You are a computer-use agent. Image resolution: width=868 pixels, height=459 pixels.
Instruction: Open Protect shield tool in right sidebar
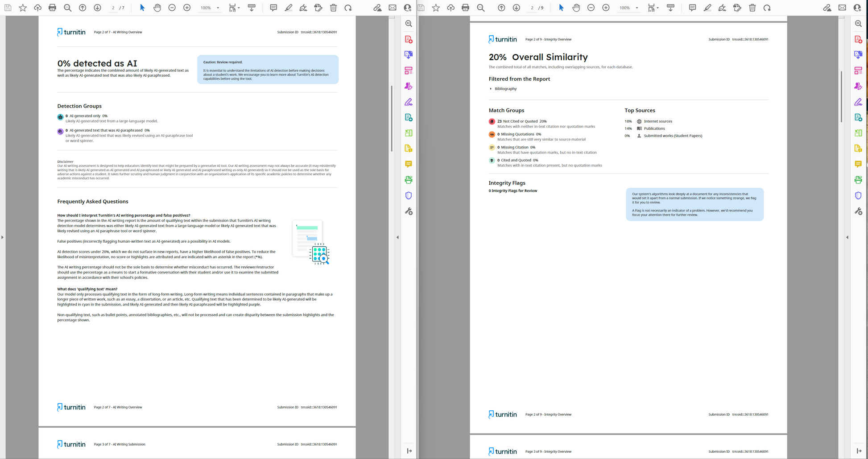(x=858, y=195)
